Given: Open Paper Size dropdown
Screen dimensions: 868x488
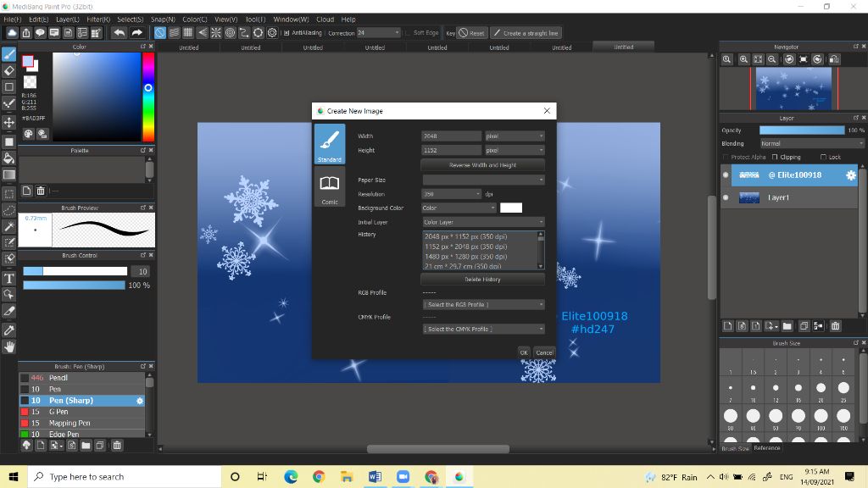Looking at the screenshot, I should click(483, 180).
